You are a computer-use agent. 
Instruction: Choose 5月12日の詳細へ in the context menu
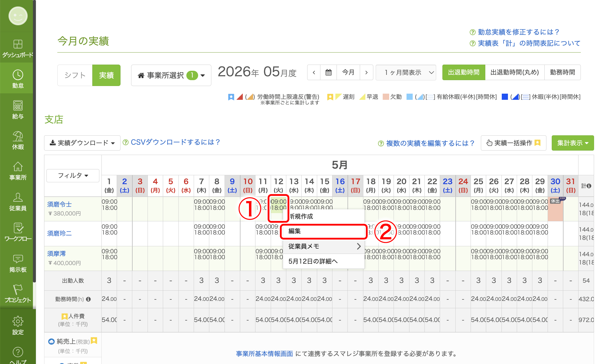click(324, 261)
